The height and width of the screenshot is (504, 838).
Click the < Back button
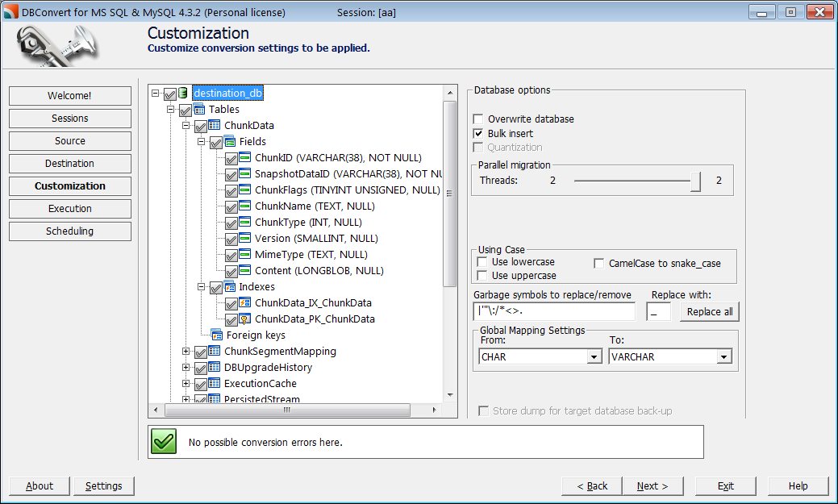point(592,485)
